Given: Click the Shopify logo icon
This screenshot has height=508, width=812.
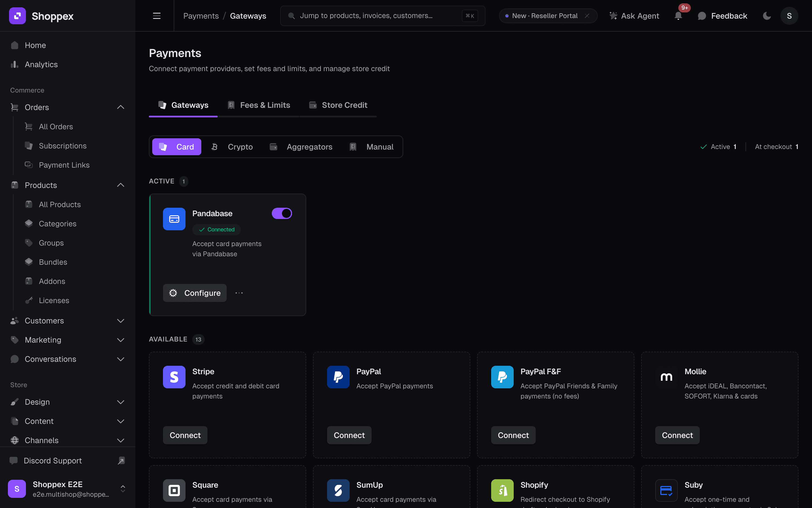Looking at the screenshot, I should tap(502, 491).
